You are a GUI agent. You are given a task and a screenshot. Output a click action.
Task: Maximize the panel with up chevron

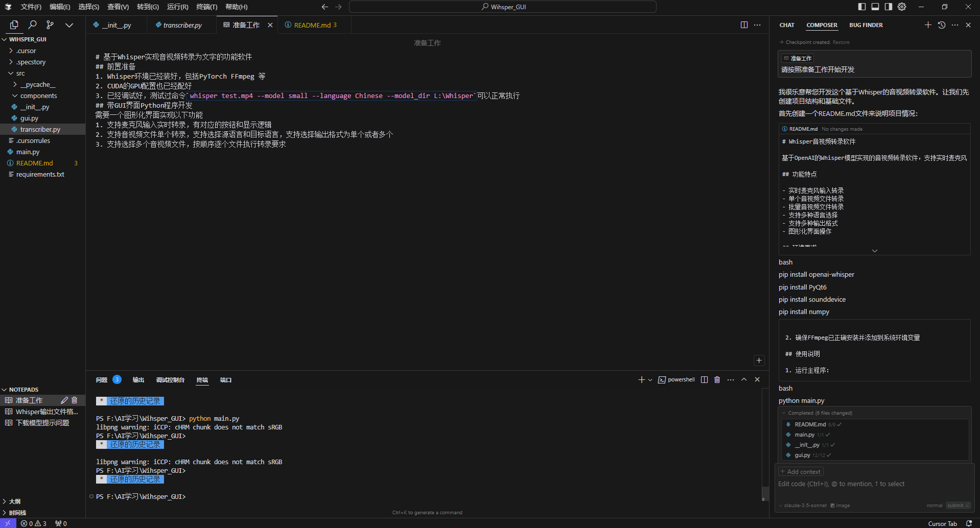coord(744,379)
